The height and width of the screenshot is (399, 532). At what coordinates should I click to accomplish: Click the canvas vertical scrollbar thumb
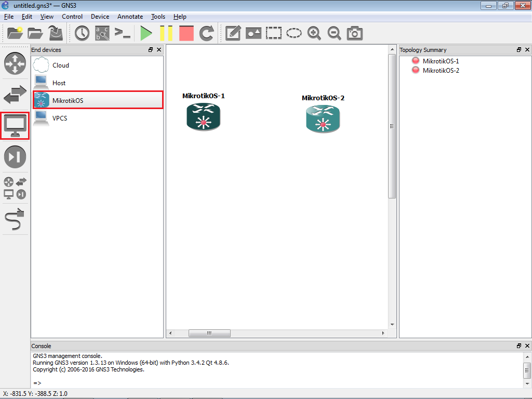(x=392, y=126)
